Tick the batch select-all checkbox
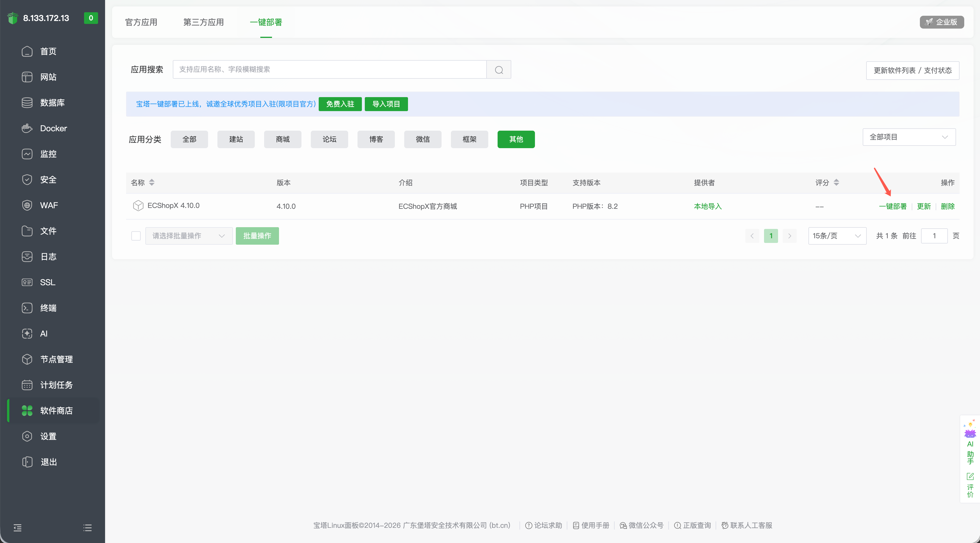 click(x=136, y=236)
